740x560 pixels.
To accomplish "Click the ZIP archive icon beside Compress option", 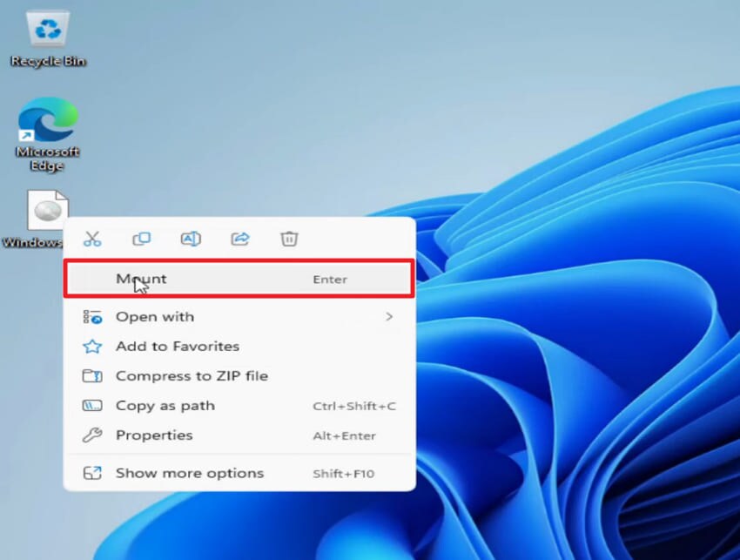I will coord(91,375).
